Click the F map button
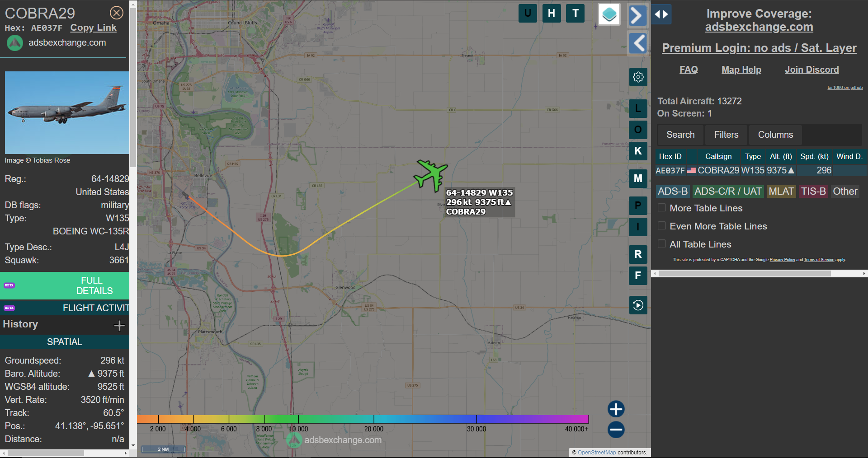This screenshot has width=868, height=458. 638,276
